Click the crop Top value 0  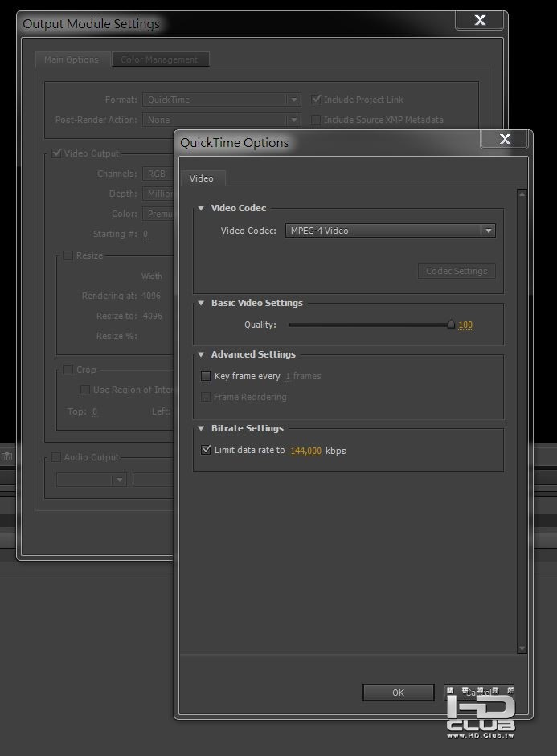point(95,412)
